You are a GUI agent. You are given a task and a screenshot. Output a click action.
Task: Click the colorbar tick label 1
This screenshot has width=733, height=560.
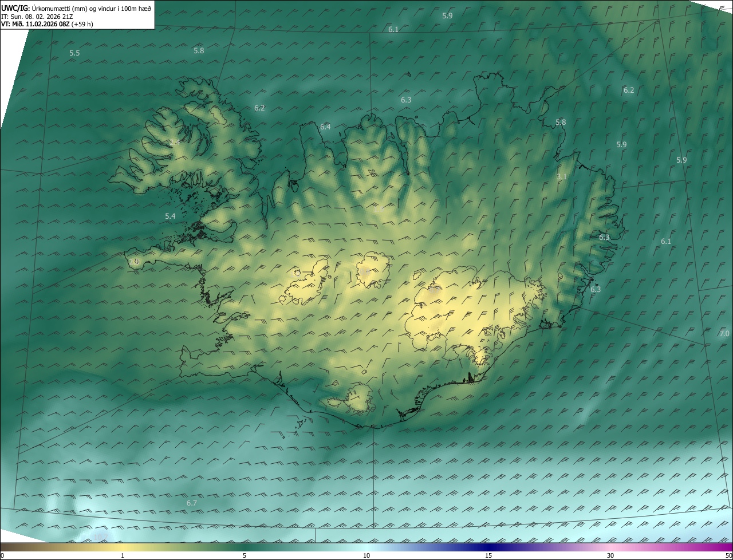tap(123, 555)
